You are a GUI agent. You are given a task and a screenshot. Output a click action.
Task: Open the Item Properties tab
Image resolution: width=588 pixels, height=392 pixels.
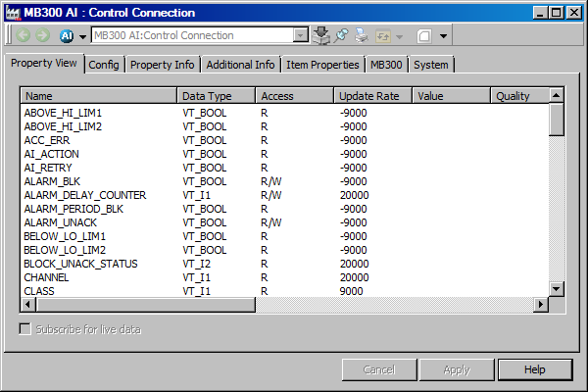click(x=322, y=65)
